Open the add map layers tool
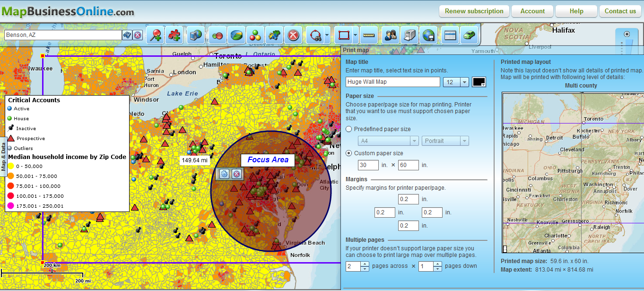The height and width of the screenshot is (291, 644). coord(195,35)
